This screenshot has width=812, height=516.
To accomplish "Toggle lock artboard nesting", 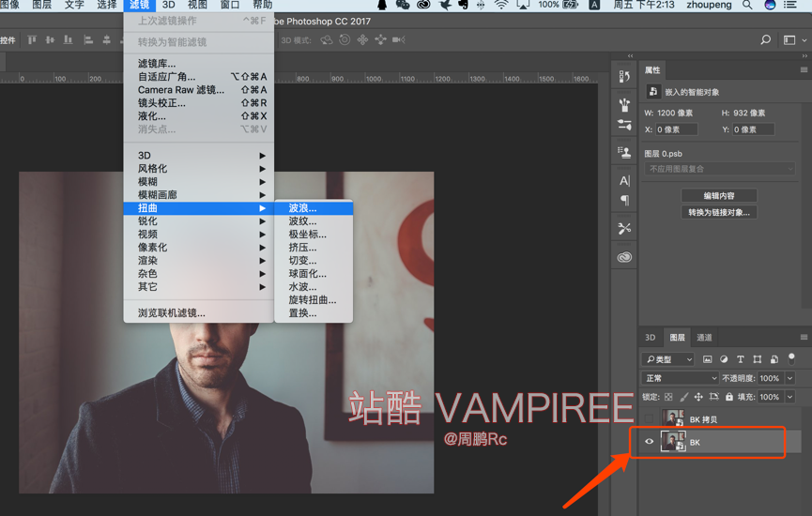I will [714, 397].
